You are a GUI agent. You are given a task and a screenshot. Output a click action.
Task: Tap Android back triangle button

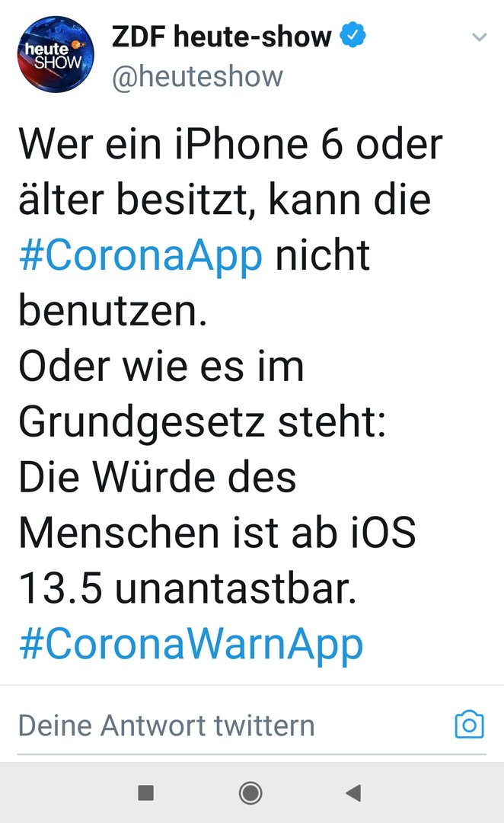coord(353,793)
